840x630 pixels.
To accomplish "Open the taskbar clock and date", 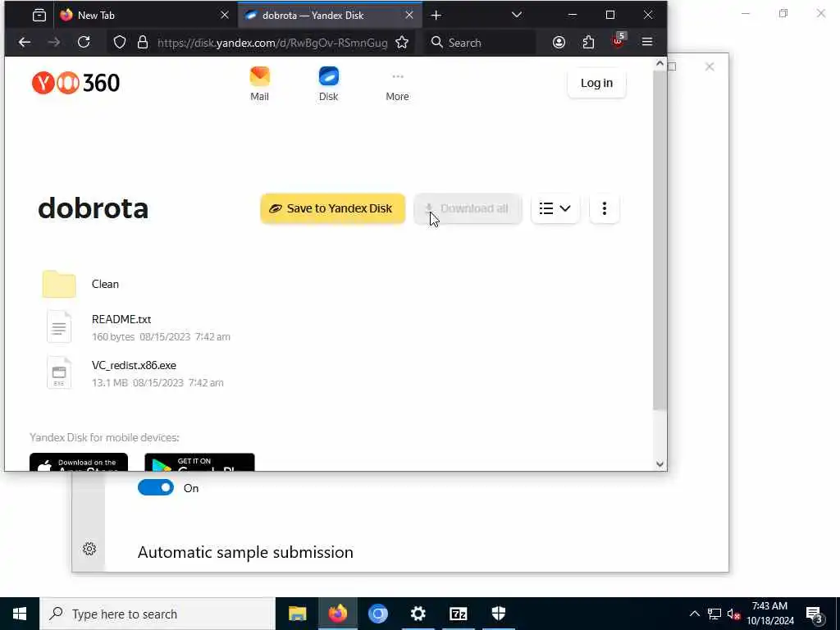I will pyautogui.click(x=769, y=614).
